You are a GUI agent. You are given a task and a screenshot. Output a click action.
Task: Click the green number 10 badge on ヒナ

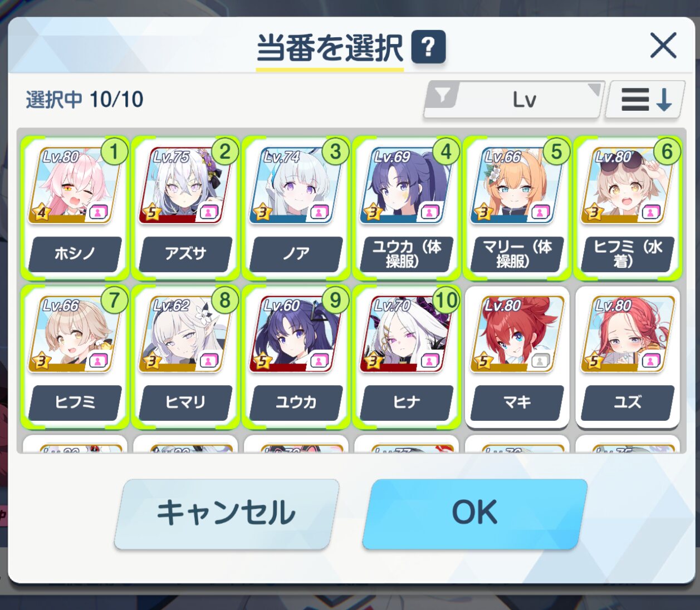click(446, 300)
